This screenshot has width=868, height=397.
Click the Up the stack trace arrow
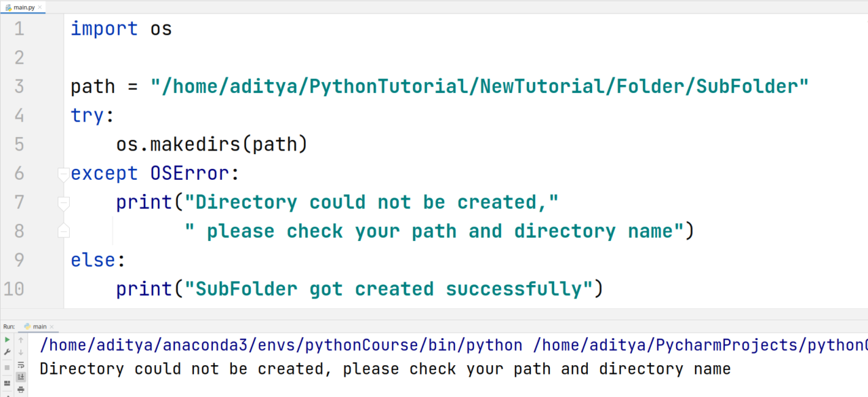pos(20,339)
